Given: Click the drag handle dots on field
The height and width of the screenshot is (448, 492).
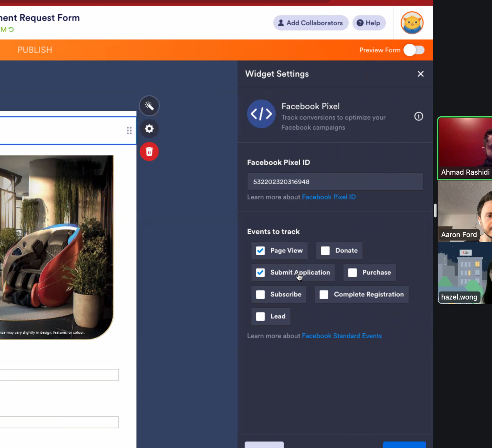Looking at the screenshot, I should click(129, 131).
